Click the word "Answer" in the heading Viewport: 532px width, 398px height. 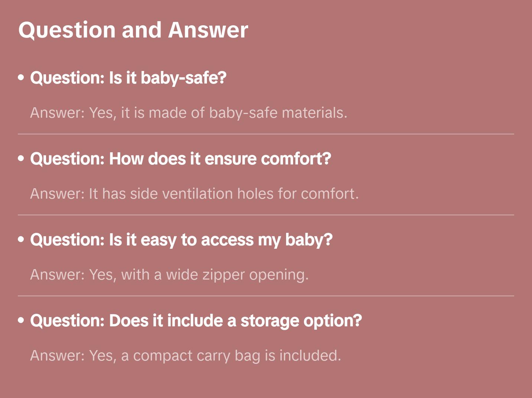pyautogui.click(x=208, y=30)
